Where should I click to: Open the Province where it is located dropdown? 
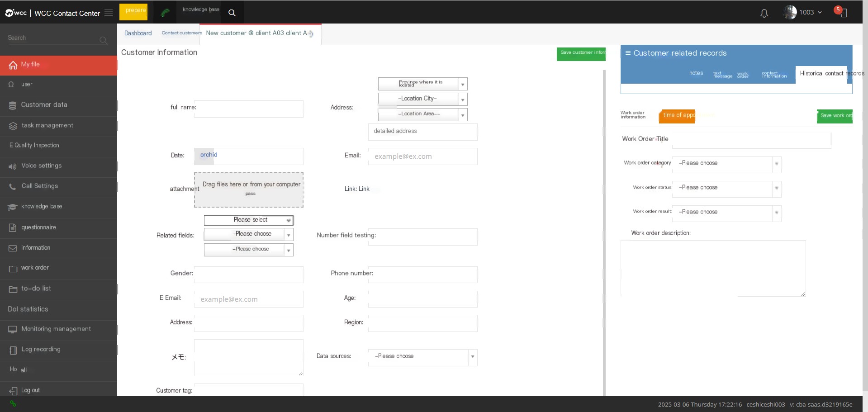422,84
